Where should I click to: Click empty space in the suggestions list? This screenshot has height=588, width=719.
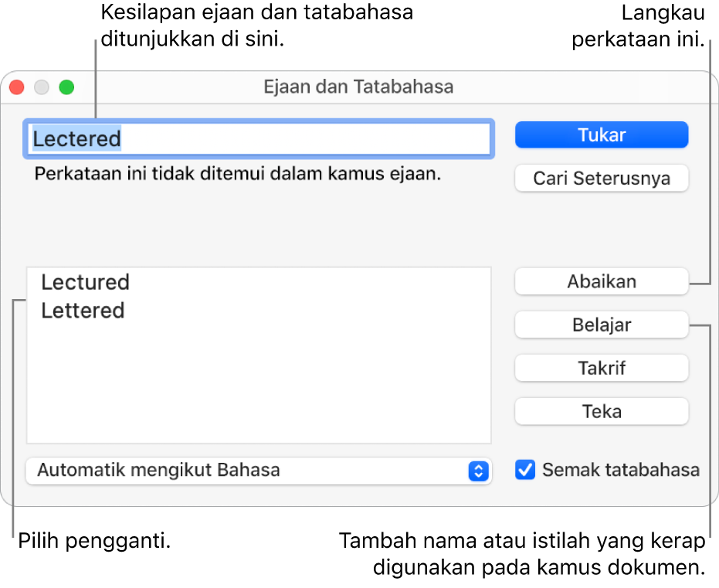(x=259, y=386)
